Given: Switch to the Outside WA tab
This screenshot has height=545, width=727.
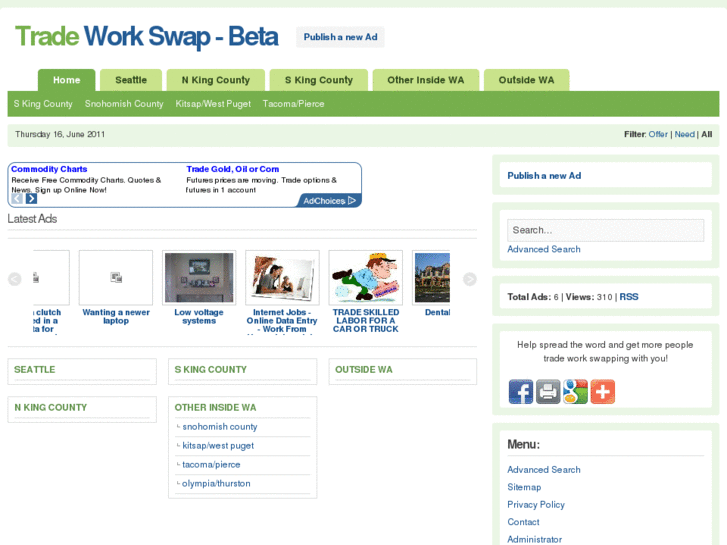Looking at the screenshot, I should click(526, 80).
